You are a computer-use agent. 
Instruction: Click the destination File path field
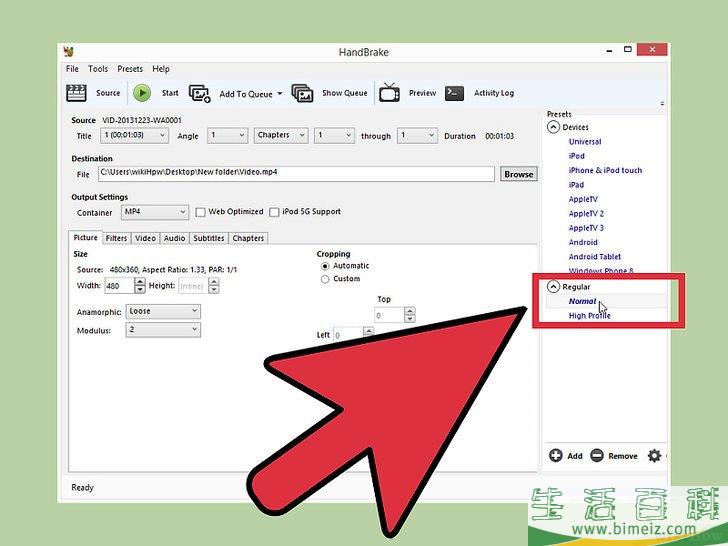(296, 174)
